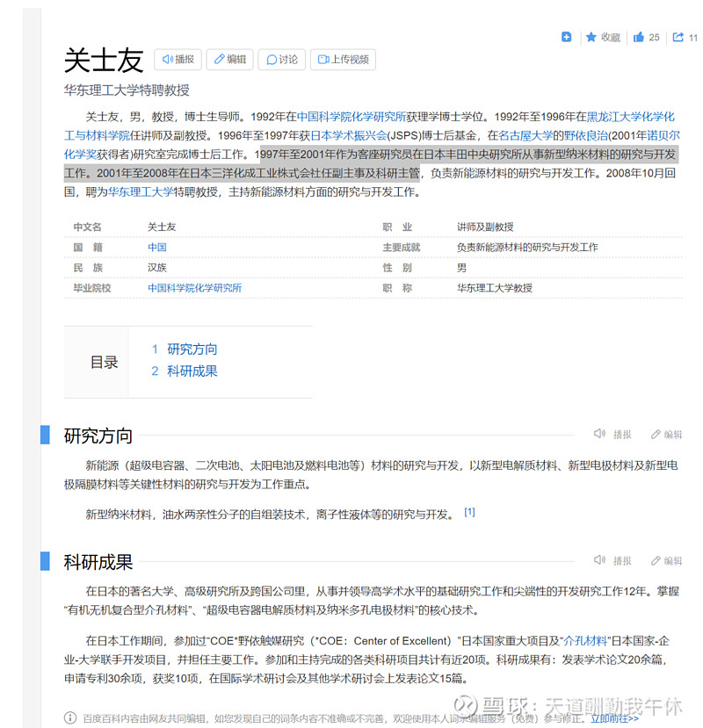
Task: Open the edit pencil beside 科研成果
Action: [666, 560]
